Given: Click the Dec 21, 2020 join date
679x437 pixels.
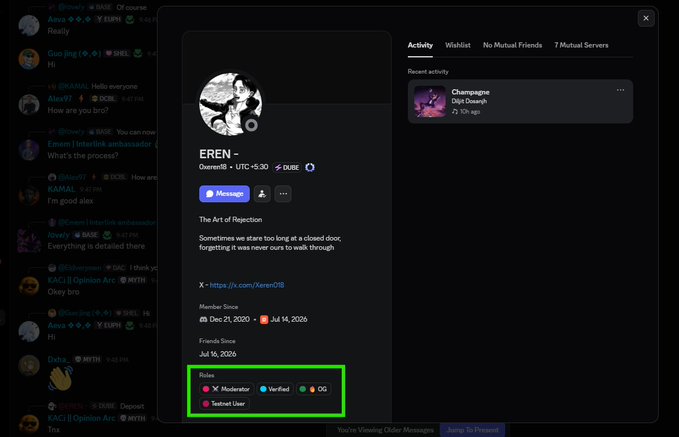Looking at the screenshot, I should (x=230, y=319).
